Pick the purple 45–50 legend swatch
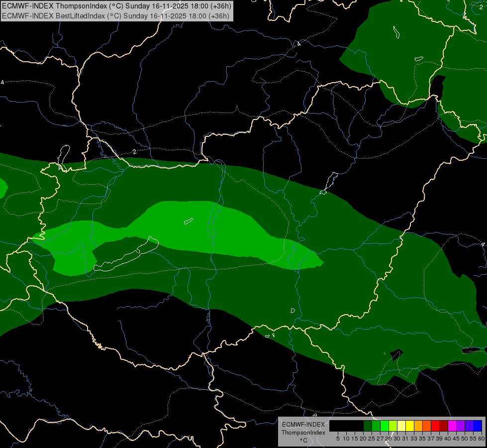The image size is (487, 448). (x=461, y=426)
